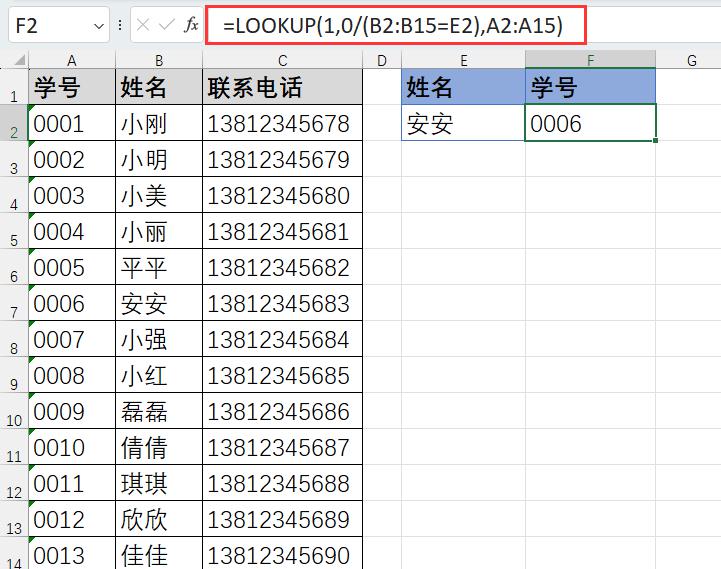The width and height of the screenshot is (721, 569).
Task: Click cell B11 with 倩倩
Action: pos(159,447)
